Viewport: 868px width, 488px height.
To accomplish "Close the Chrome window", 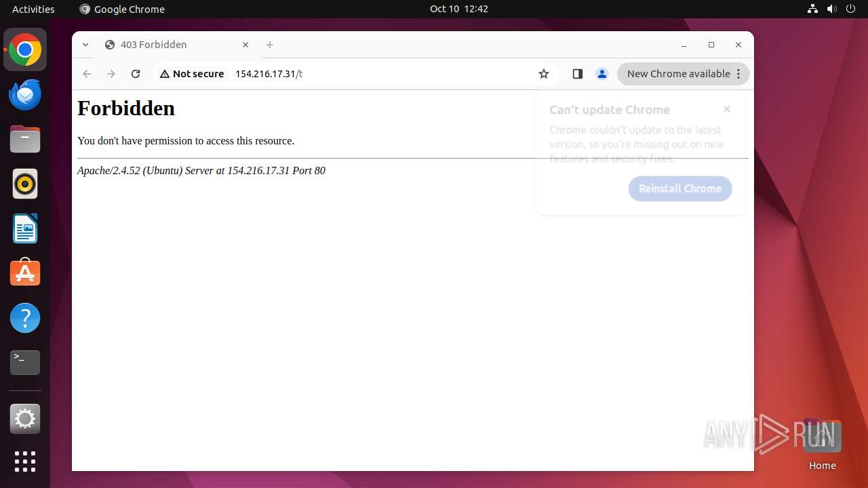I will (x=738, y=45).
